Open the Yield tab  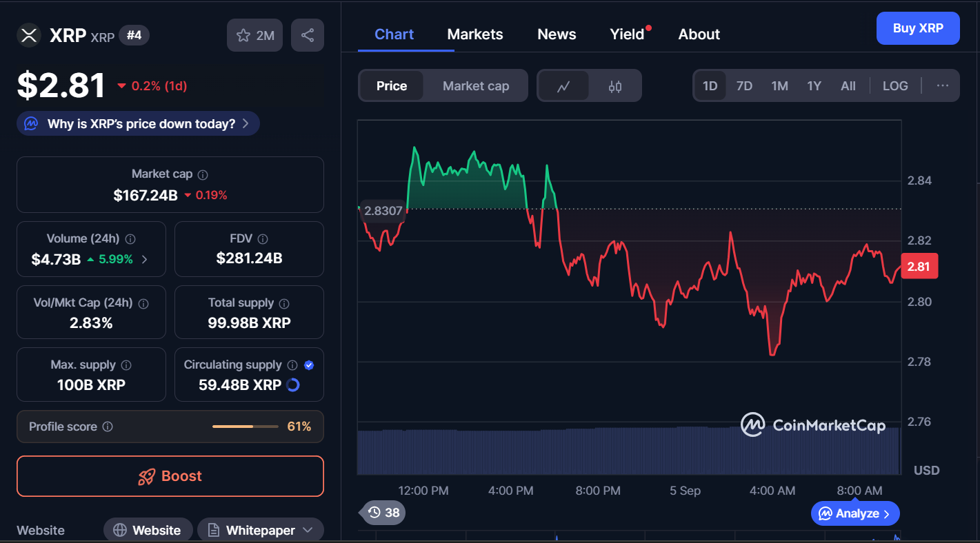627,34
